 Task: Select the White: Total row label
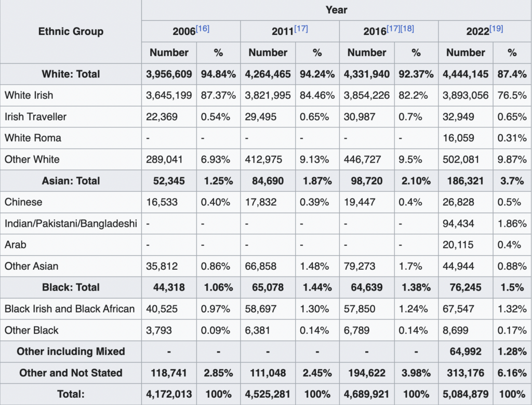click(71, 74)
